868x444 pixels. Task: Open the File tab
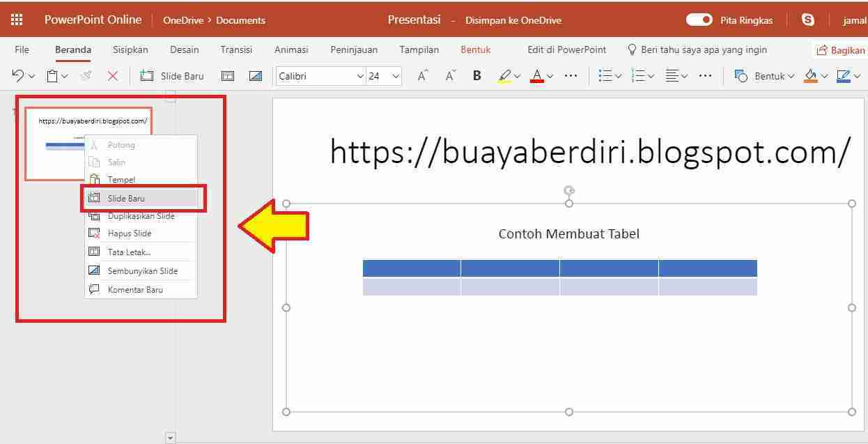click(22, 49)
